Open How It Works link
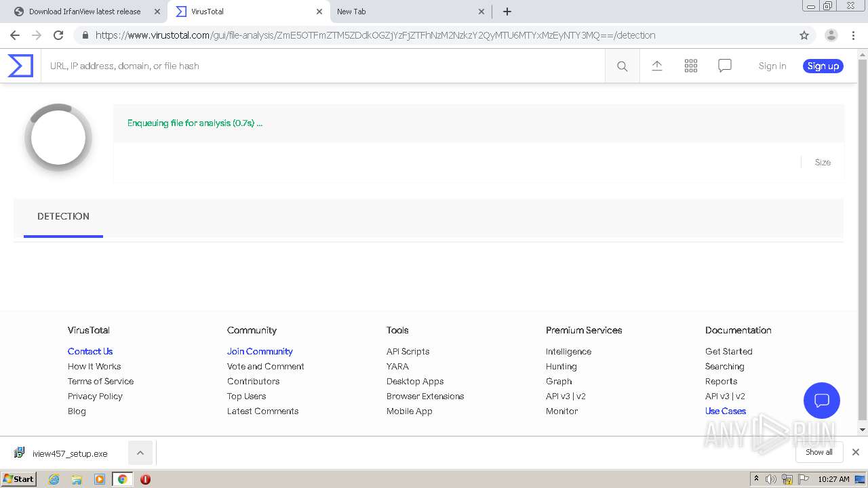Screen dimensions: 868x488 pos(94,366)
